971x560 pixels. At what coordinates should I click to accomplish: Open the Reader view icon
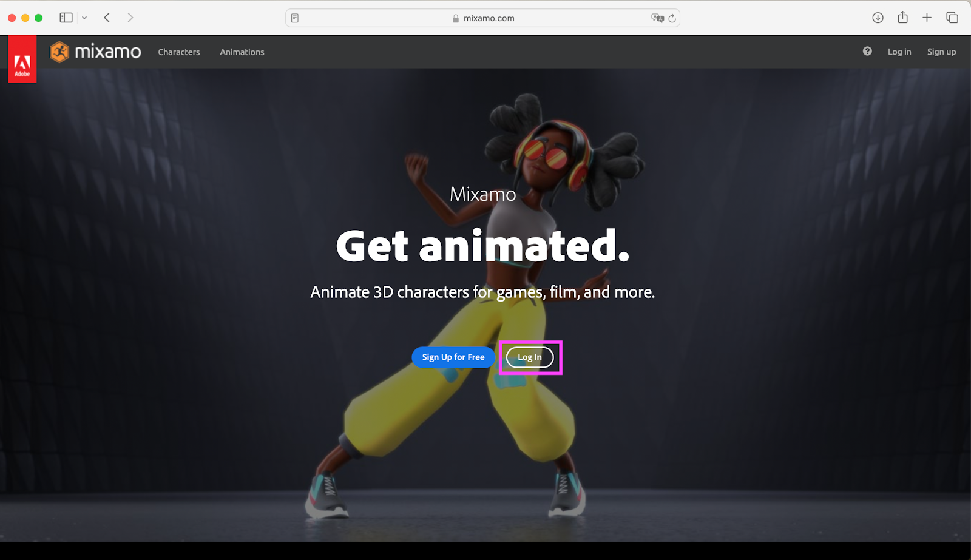coord(295,18)
